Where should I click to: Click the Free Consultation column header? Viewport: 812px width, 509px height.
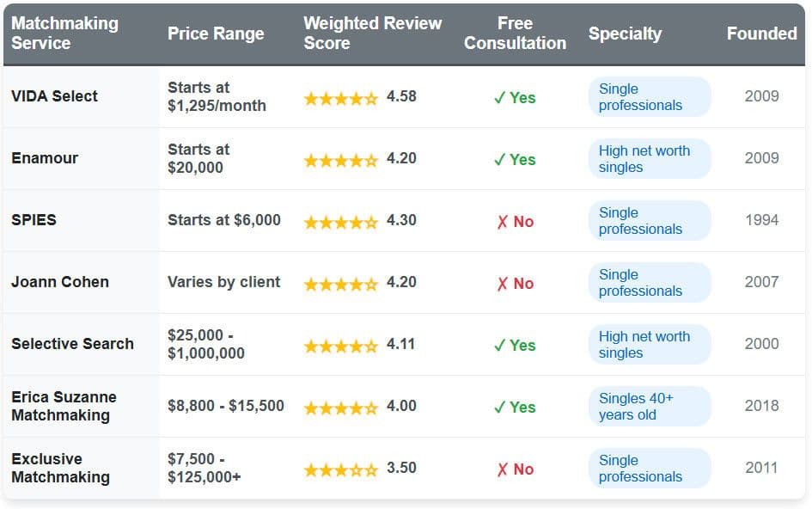tap(515, 34)
